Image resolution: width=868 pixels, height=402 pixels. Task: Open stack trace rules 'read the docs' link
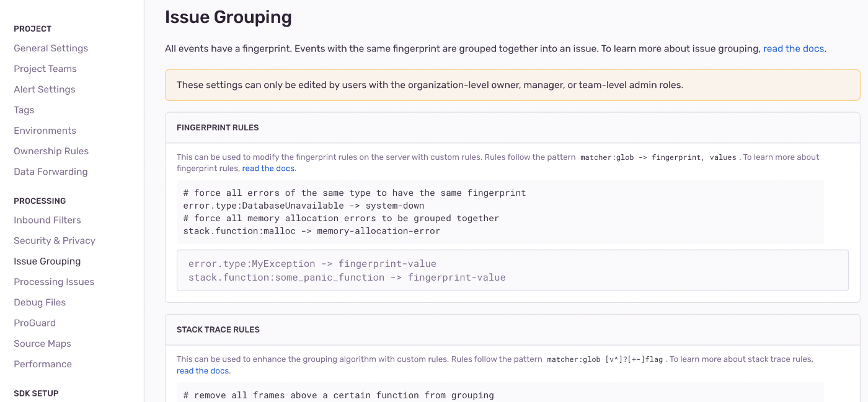click(x=203, y=370)
